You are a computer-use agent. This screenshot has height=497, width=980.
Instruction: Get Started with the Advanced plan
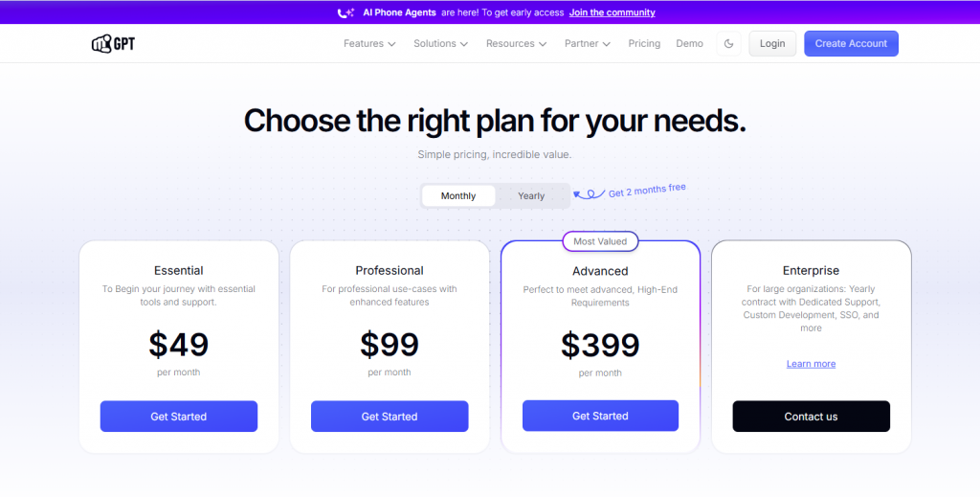[600, 416]
